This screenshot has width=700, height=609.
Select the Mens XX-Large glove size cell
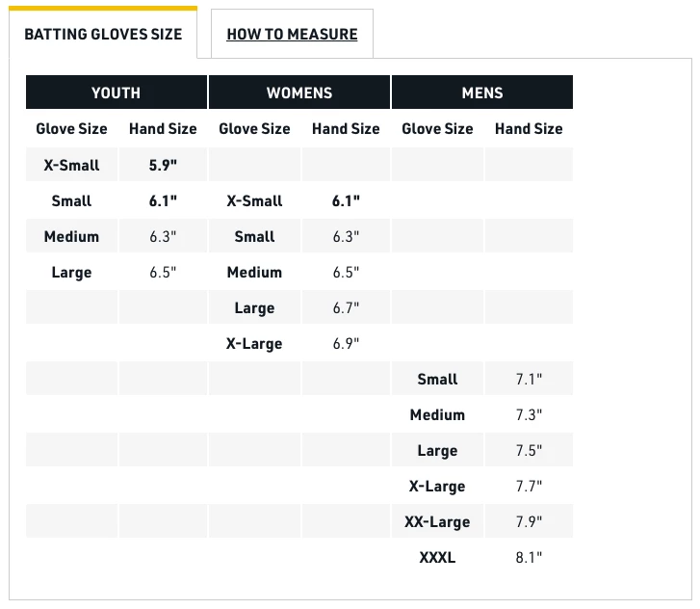437,522
